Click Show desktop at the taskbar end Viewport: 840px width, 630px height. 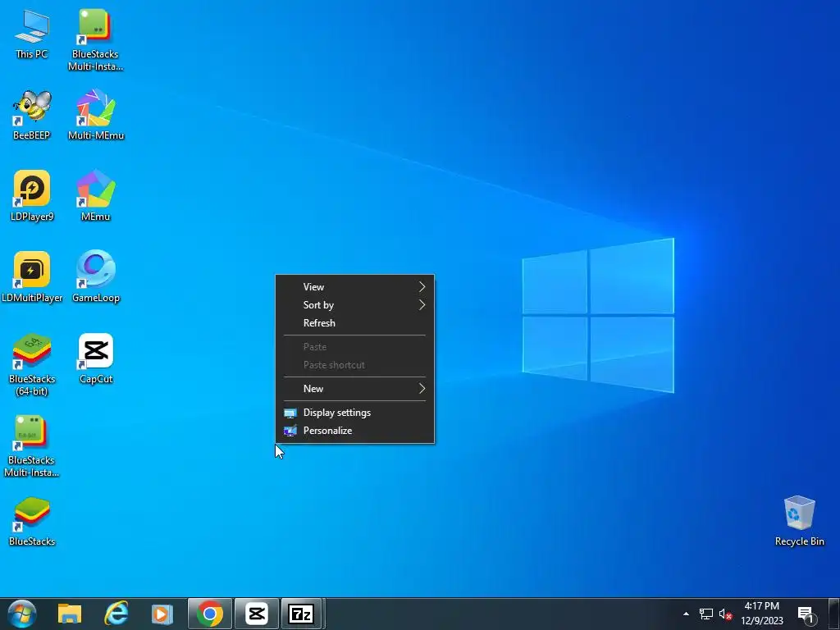pyautogui.click(x=834, y=614)
